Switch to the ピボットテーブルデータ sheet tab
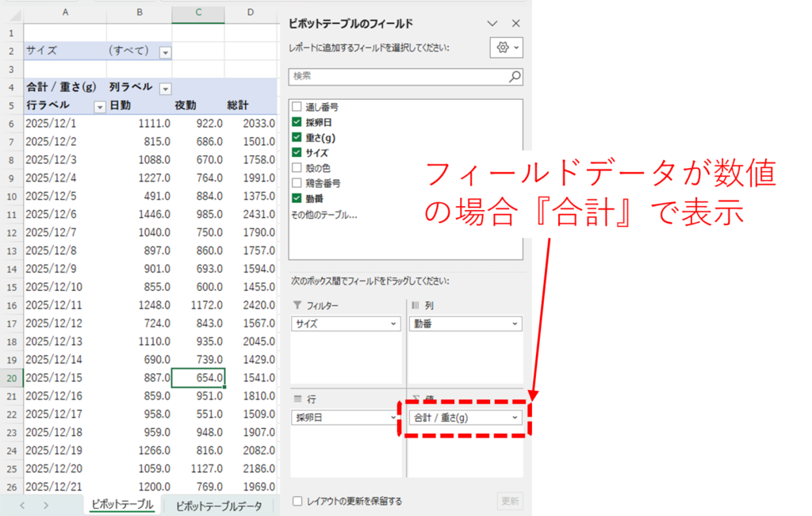 coord(218,505)
